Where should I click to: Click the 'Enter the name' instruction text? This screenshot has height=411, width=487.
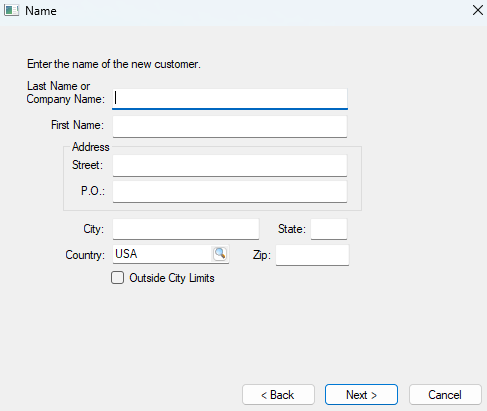[114, 64]
